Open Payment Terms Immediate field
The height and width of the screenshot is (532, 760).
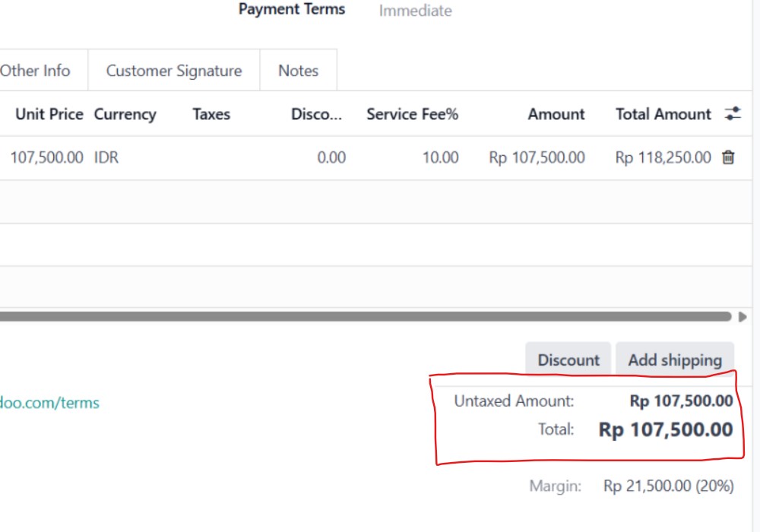pos(416,11)
